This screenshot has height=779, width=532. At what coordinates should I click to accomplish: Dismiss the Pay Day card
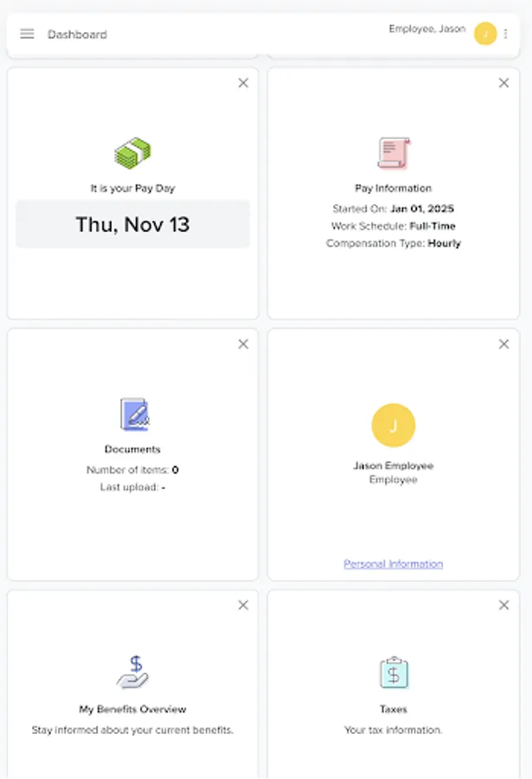pyautogui.click(x=243, y=82)
